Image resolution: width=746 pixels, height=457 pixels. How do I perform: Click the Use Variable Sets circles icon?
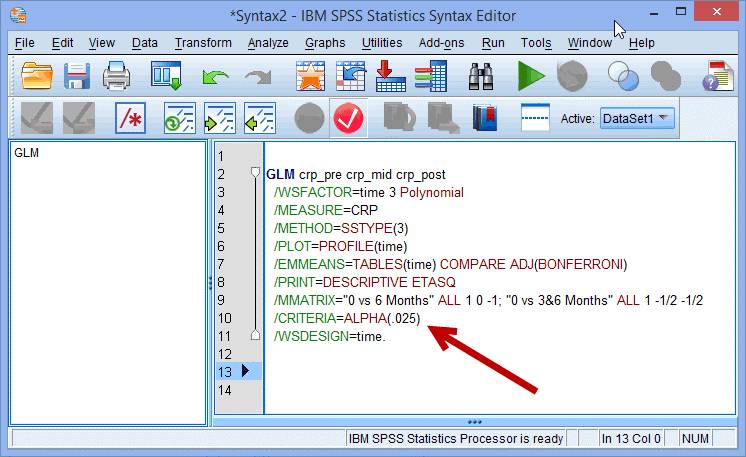click(x=623, y=76)
